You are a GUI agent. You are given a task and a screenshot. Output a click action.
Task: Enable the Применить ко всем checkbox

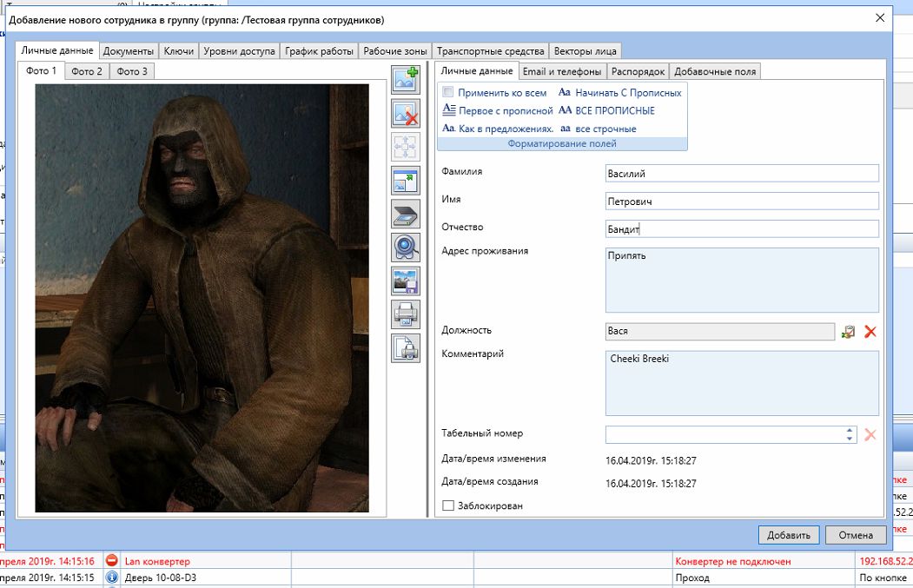pos(447,92)
